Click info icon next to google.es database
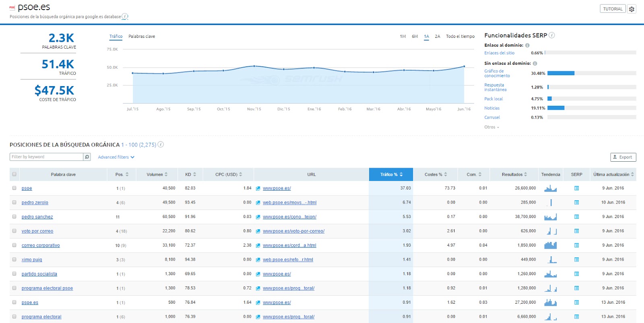The width and height of the screenshot is (644, 323). [125, 16]
